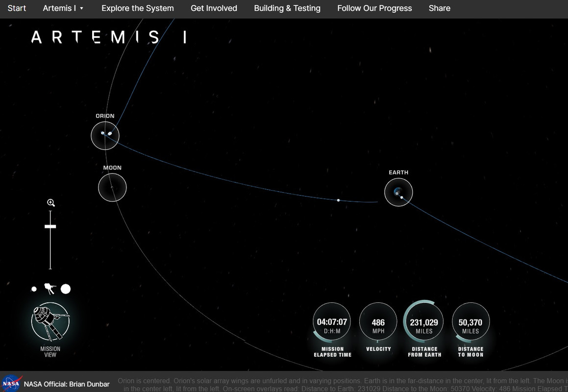Expand the Artemis I dropdown arrow

pyautogui.click(x=81, y=8)
